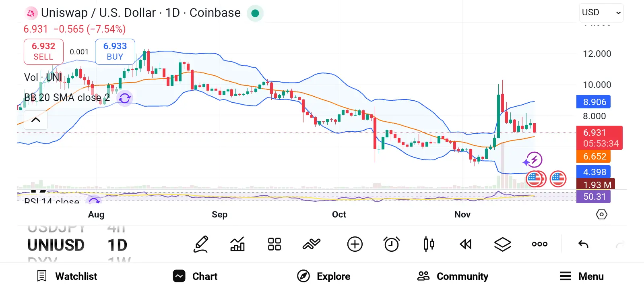The height and width of the screenshot is (290, 644).
Task: Start bar replay with the rewind icon
Action: [466, 244]
